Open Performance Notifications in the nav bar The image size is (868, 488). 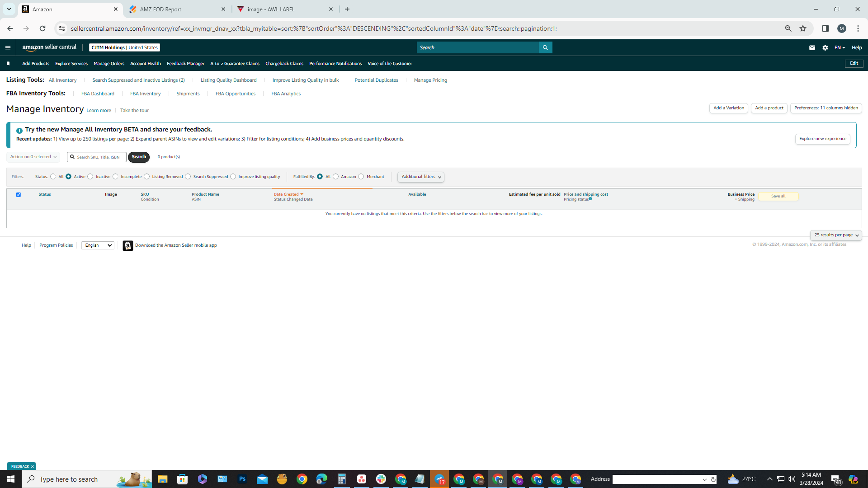tap(335, 64)
